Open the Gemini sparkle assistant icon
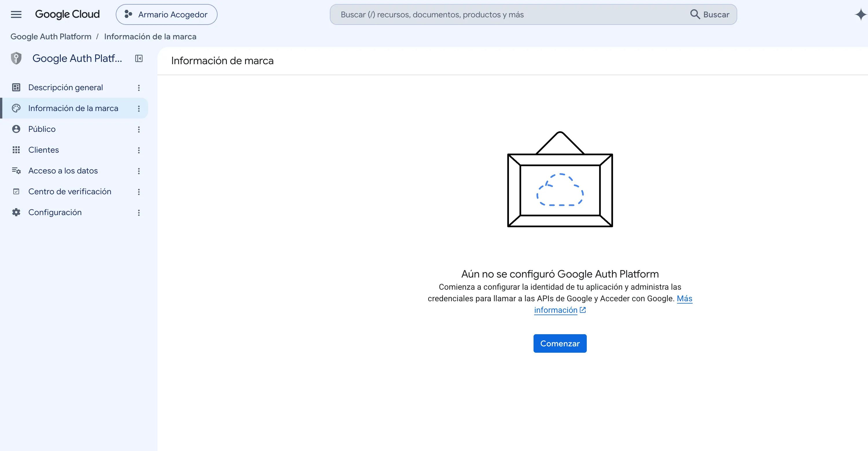 click(860, 14)
